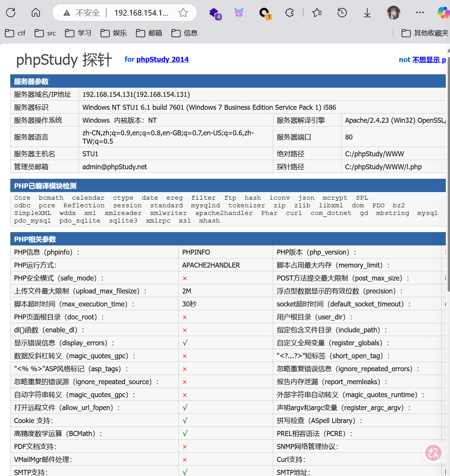450x476 pixels.
Task: Follow the phpStudy 2014 link
Action: [162, 59]
